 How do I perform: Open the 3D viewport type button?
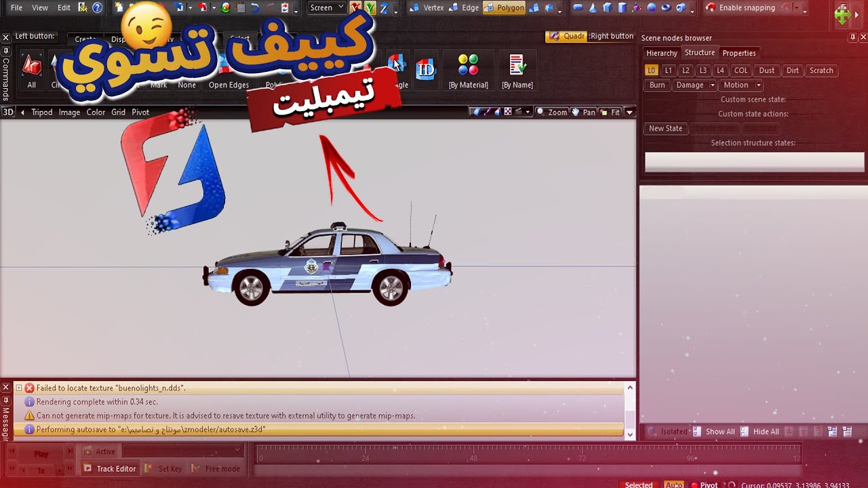(x=8, y=112)
